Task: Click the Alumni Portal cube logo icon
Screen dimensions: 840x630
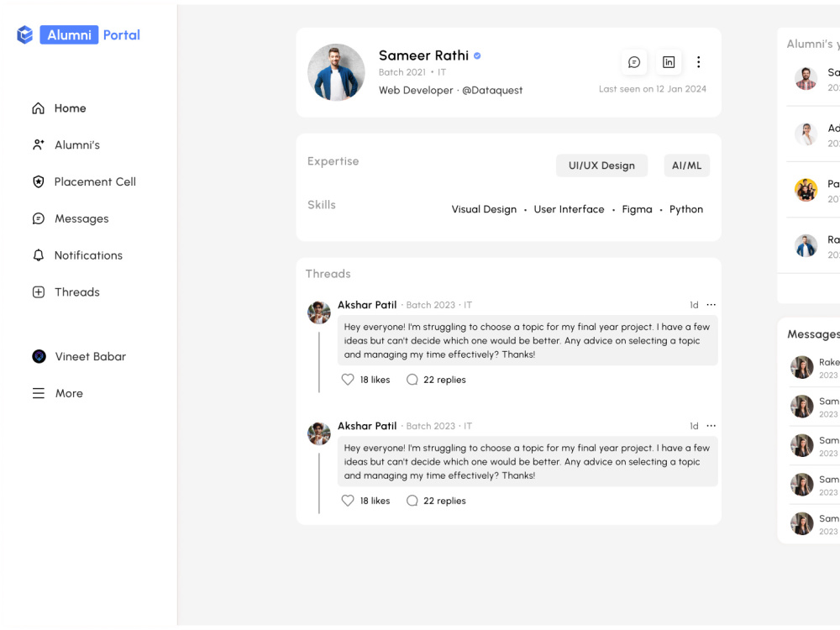Action: [x=24, y=34]
